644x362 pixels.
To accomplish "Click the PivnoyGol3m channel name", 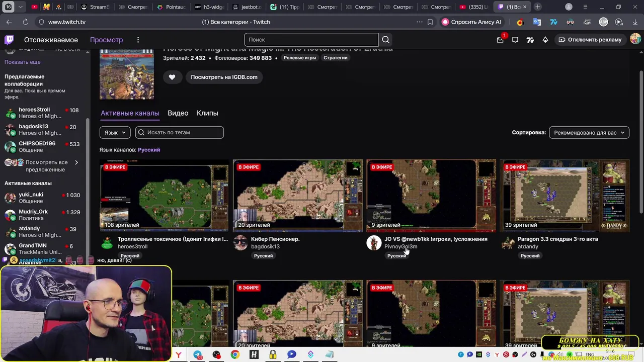I will (400, 246).
